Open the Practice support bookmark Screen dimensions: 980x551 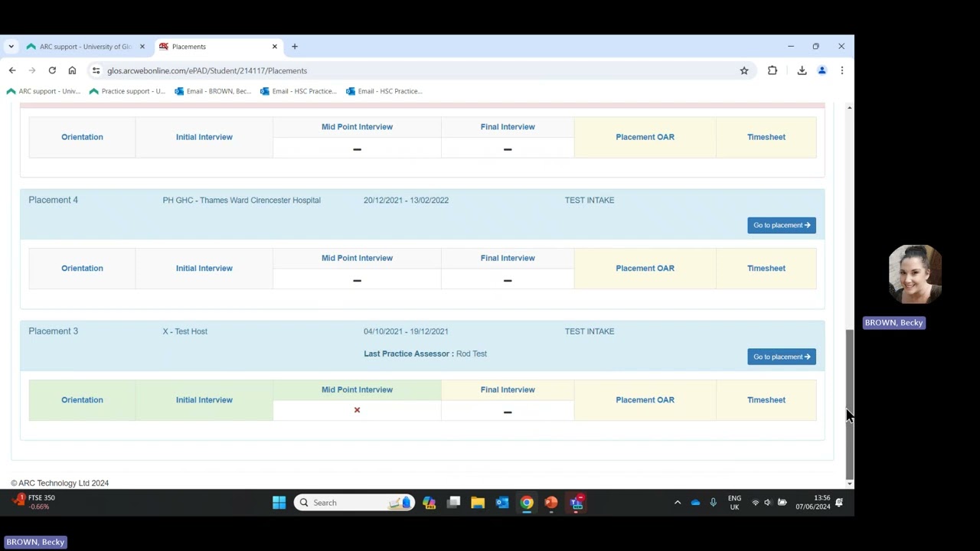pos(127,91)
